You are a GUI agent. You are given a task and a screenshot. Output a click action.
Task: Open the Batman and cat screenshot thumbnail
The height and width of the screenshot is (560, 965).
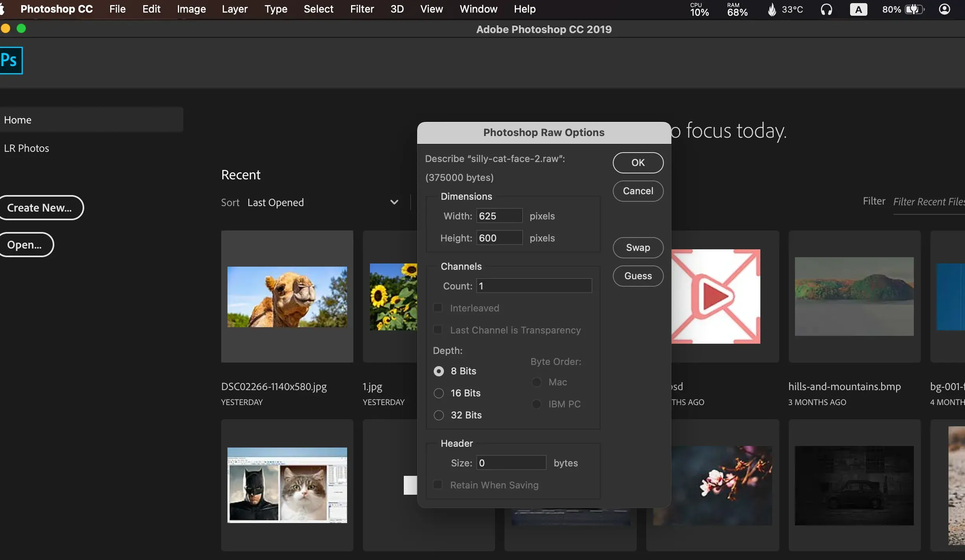(x=287, y=485)
